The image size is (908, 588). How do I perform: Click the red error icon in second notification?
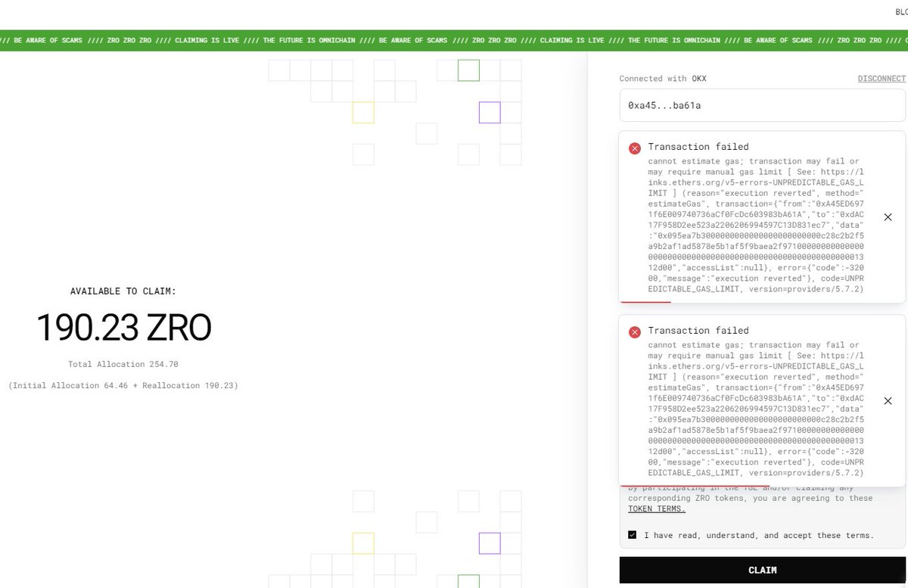point(634,332)
